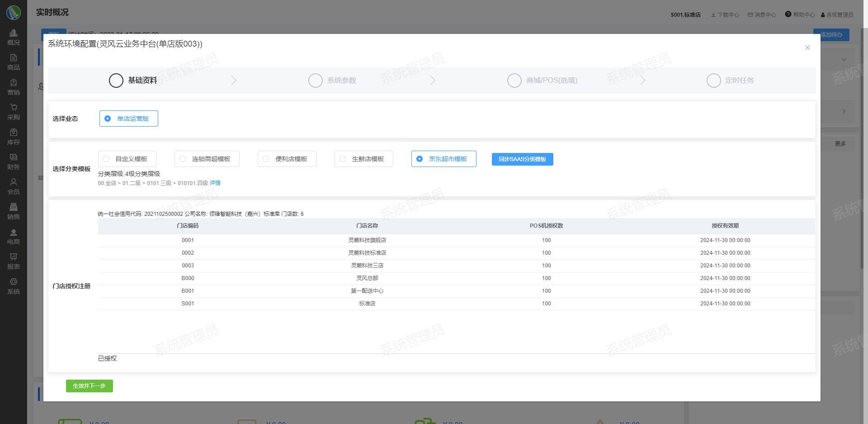Jump to the 商城/POS(选填) step
This screenshot has height=424, width=868.
point(542,81)
